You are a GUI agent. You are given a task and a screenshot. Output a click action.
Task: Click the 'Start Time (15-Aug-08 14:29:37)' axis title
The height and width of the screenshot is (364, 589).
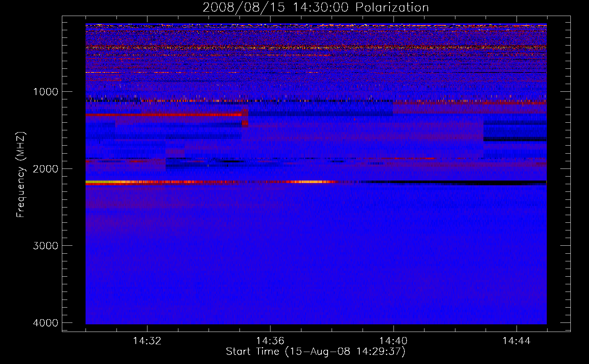click(316, 352)
